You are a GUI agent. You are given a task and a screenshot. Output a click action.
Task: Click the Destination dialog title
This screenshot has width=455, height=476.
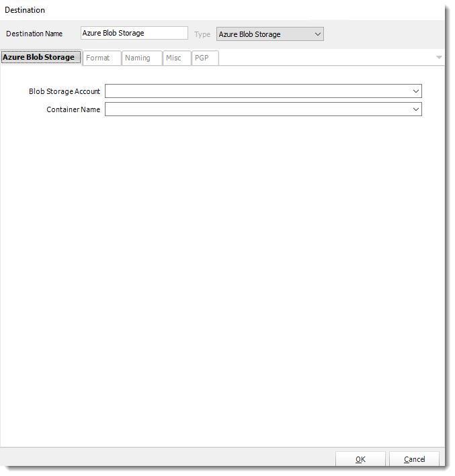click(x=25, y=10)
